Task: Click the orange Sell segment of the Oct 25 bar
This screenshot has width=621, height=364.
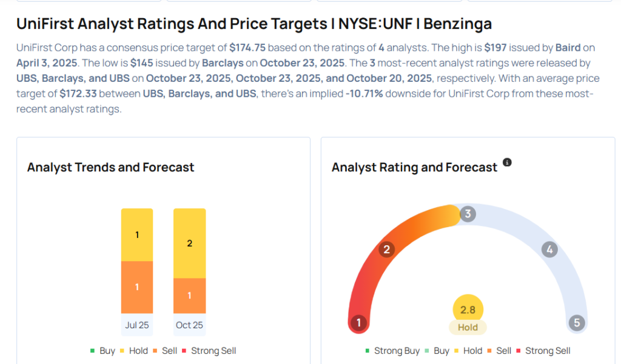Action: point(189,296)
